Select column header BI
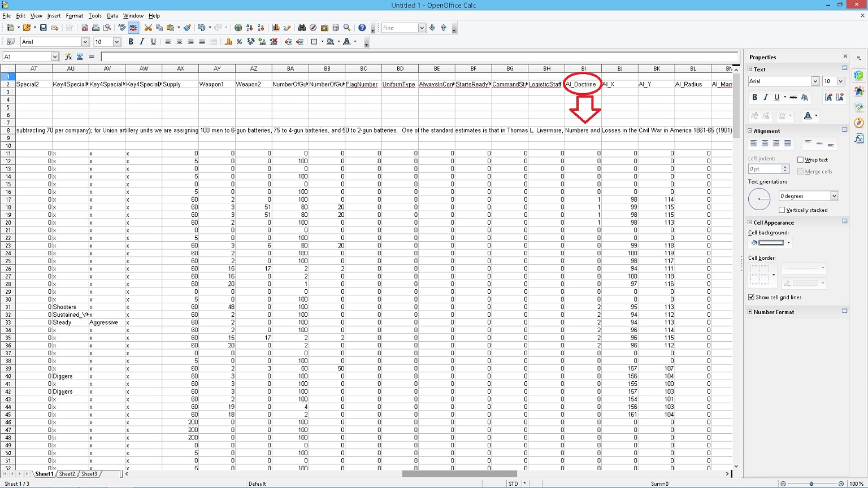Image resolution: width=868 pixels, height=488 pixels. (x=583, y=68)
